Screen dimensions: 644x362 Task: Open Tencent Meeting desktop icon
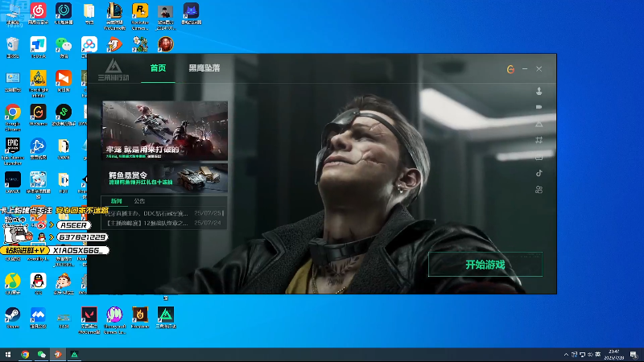[x=38, y=318]
